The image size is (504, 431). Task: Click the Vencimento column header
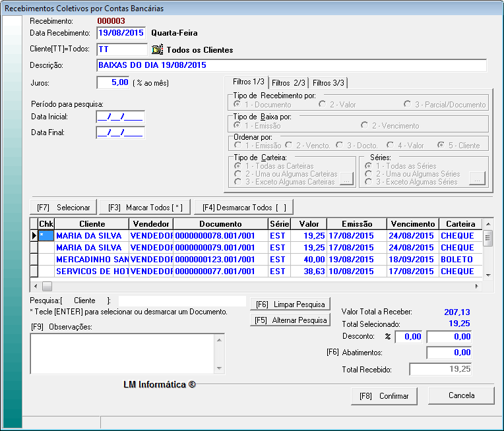coord(412,224)
